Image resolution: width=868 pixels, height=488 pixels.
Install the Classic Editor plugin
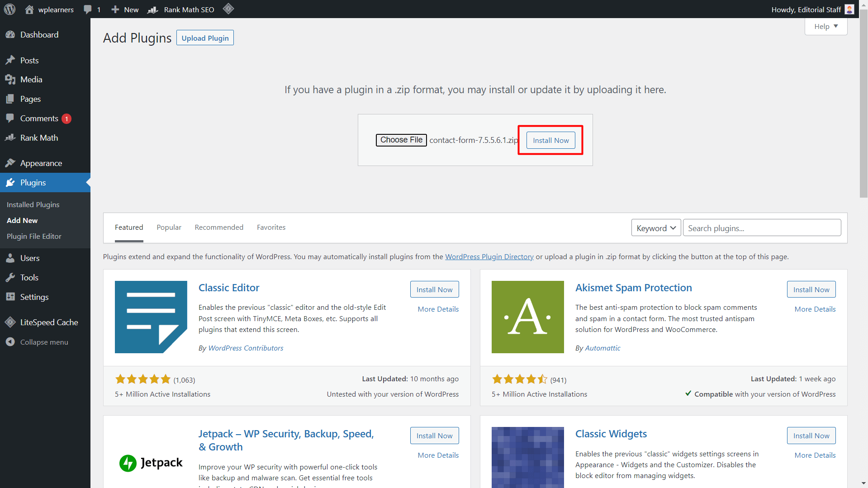tap(434, 289)
